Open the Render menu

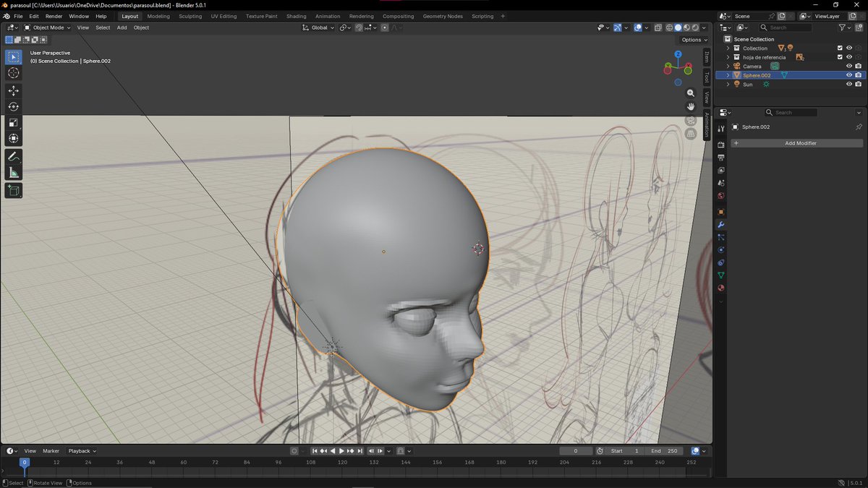point(54,16)
